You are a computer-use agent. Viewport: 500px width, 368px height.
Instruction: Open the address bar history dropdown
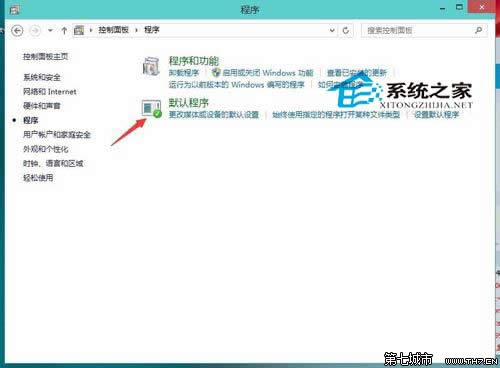tap(332, 30)
